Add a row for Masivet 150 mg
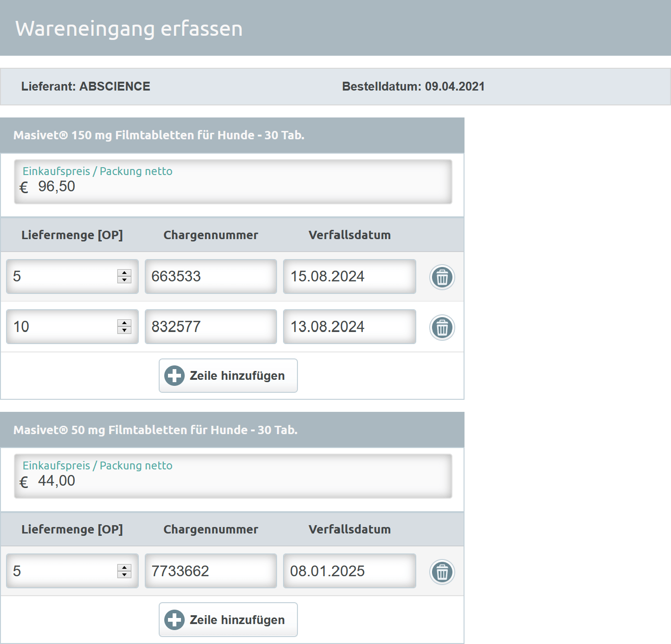The width and height of the screenshot is (671, 644). click(228, 376)
